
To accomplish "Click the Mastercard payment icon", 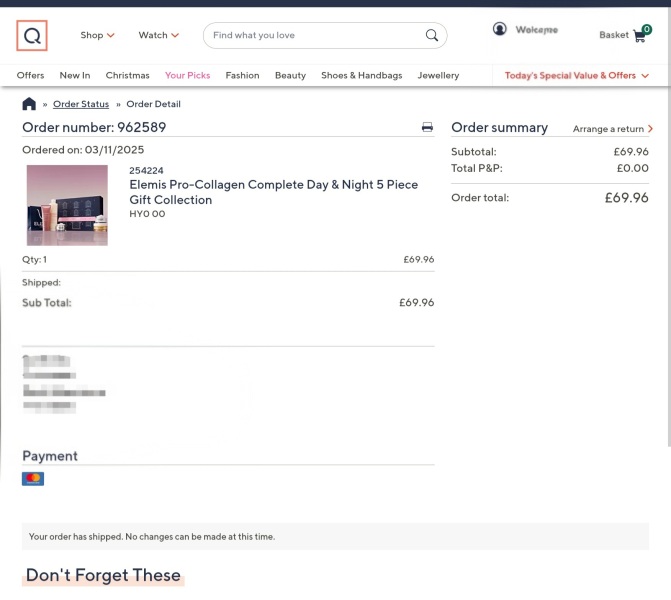I will (x=33, y=478).
